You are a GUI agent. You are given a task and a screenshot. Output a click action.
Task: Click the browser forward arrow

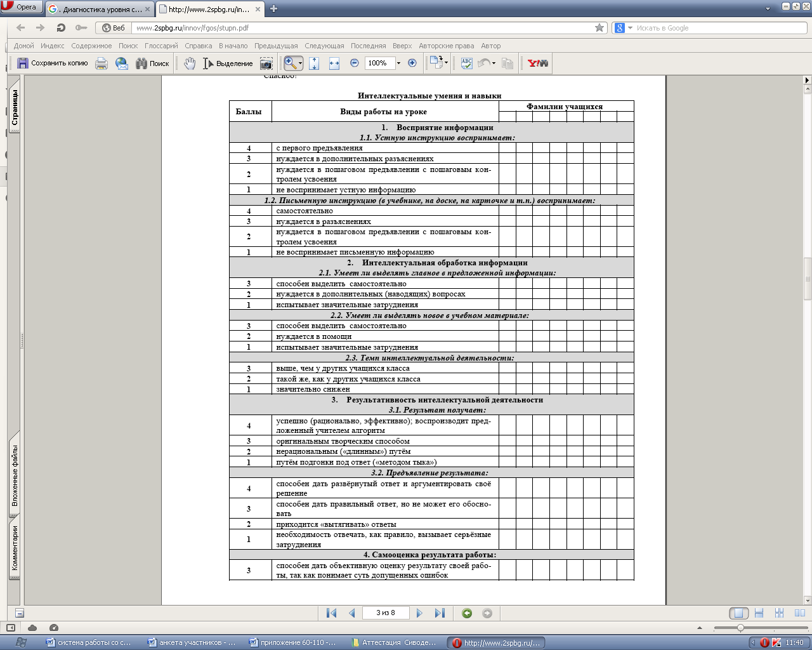(x=41, y=28)
